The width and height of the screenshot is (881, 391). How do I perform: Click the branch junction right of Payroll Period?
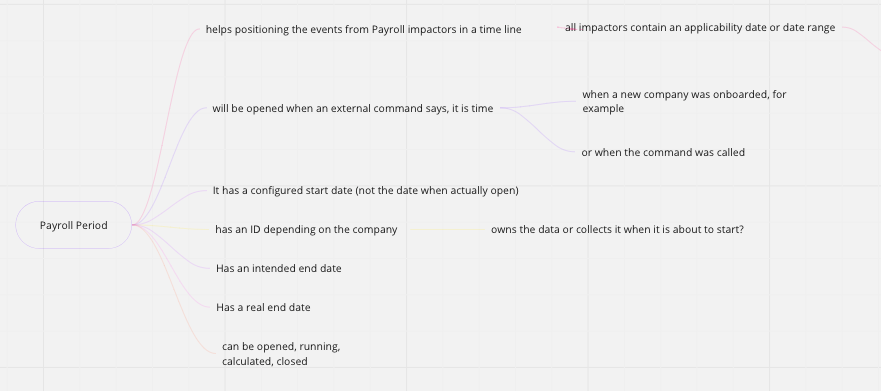(134, 225)
